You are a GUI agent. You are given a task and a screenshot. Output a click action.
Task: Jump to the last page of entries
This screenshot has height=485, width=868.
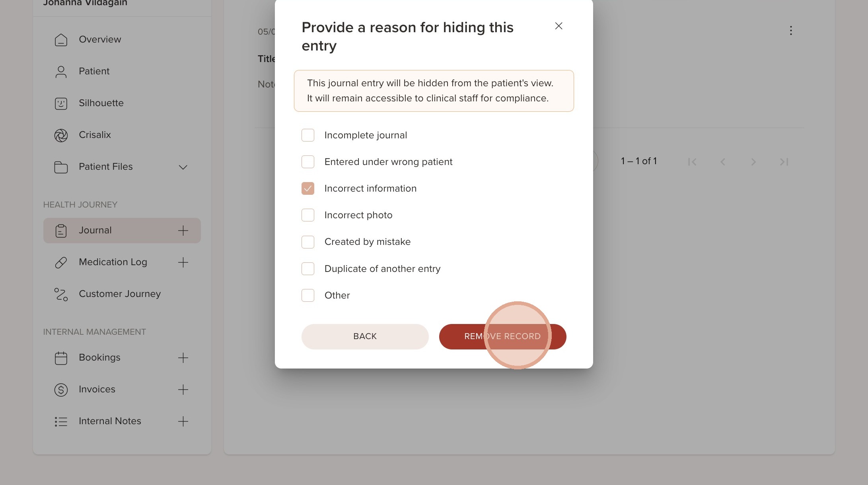[x=784, y=162]
